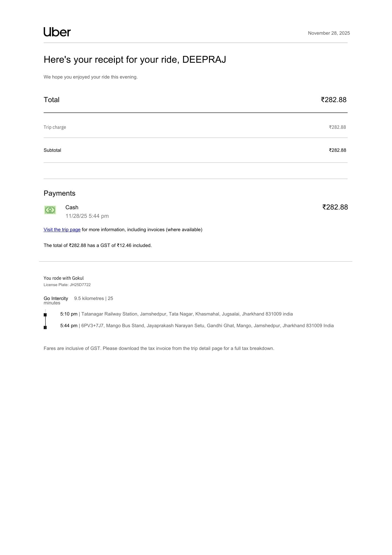Click the Payments section heading
392x555 pixels.
click(59, 193)
